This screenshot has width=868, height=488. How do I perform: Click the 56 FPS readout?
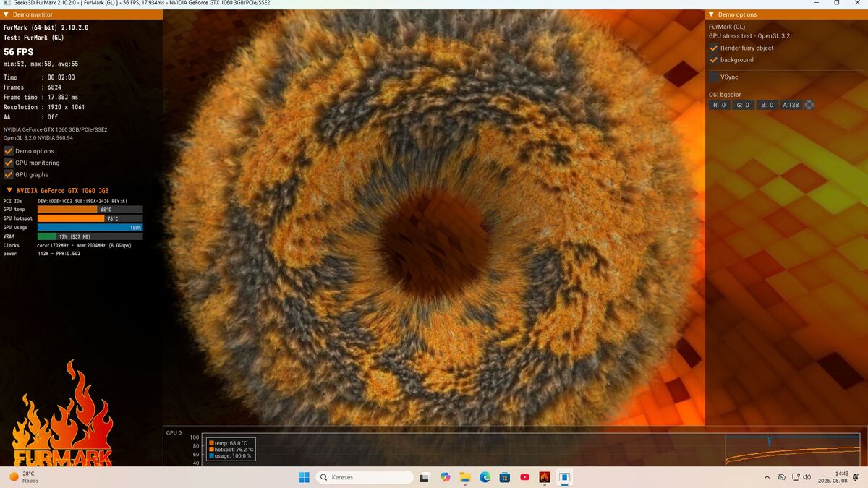coord(19,52)
